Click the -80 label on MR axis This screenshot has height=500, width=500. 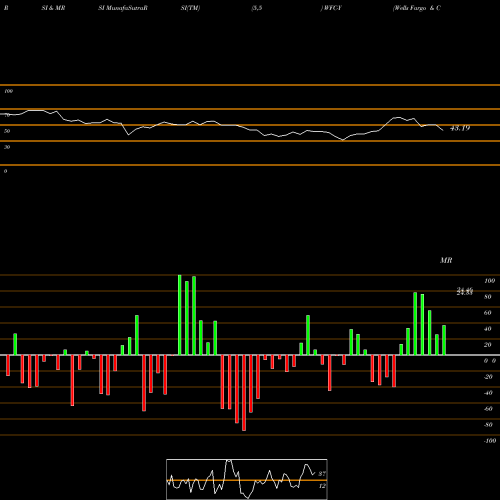pos(488,425)
